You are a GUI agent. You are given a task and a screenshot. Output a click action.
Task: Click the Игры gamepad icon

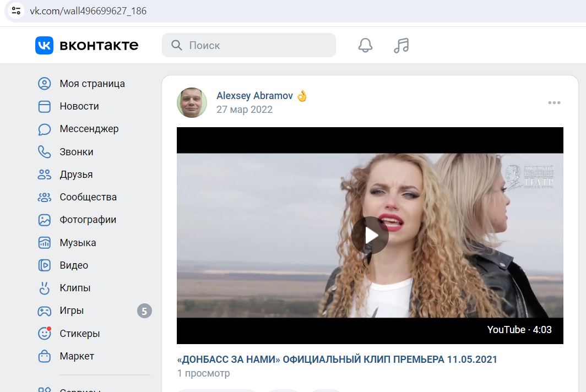pyautogui.click(x=45, y=311)
